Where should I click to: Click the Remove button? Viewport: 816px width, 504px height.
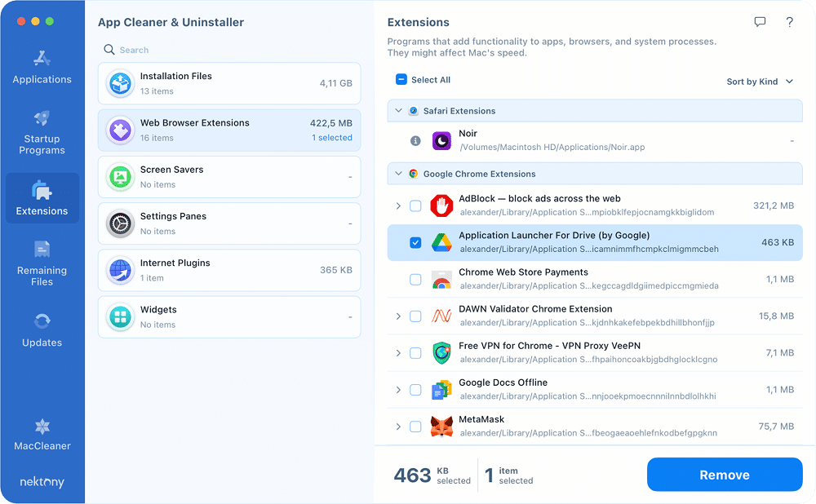click(724, 475)
